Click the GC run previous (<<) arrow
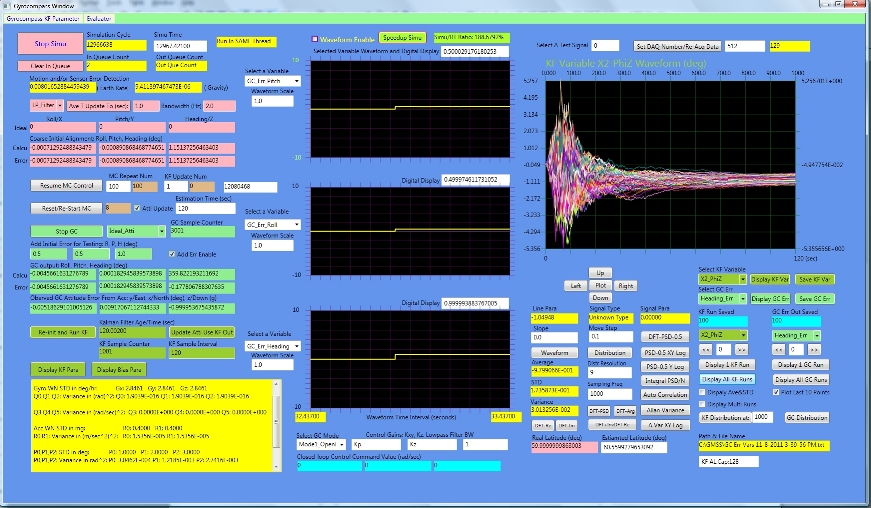Image resolution: width=871 pixels, height=508 pixels. pos(780,350)
